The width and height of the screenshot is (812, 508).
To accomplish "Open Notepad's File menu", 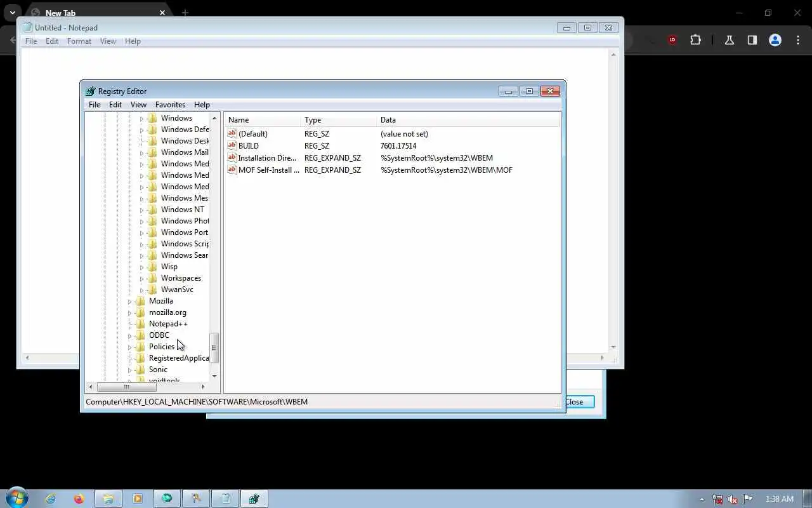I will [x=31, y=41].
